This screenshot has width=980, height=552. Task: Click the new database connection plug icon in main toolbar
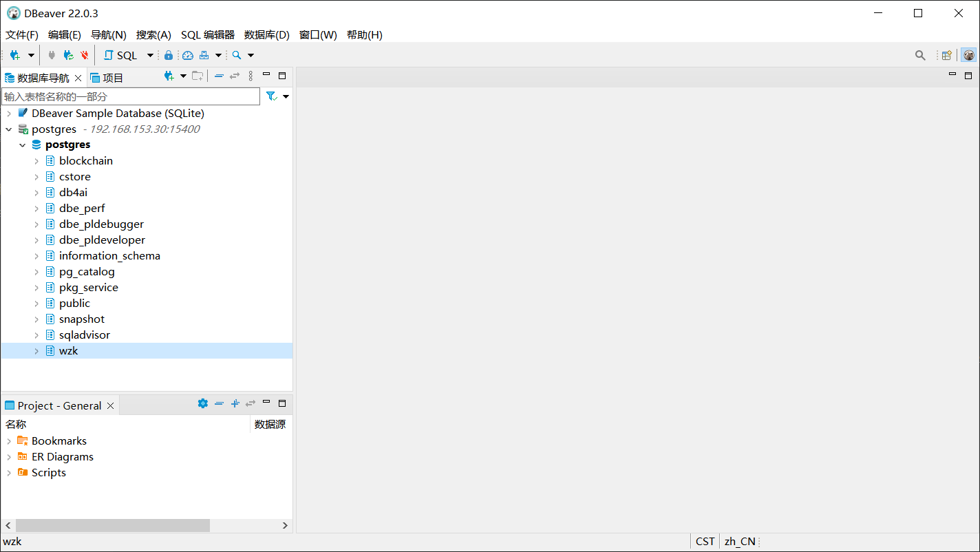(14, 55)
